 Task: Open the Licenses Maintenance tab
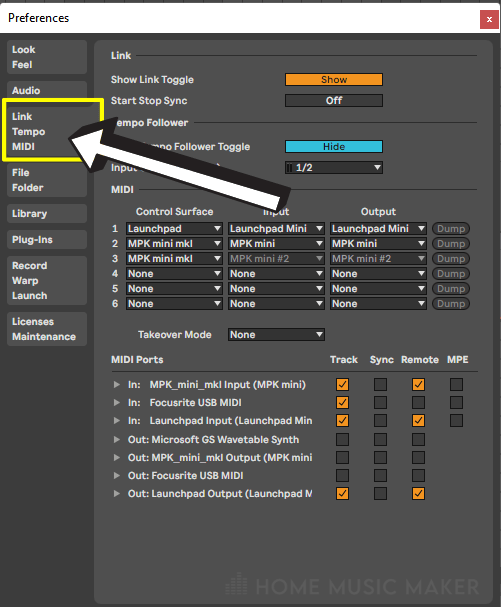point(47,329)
